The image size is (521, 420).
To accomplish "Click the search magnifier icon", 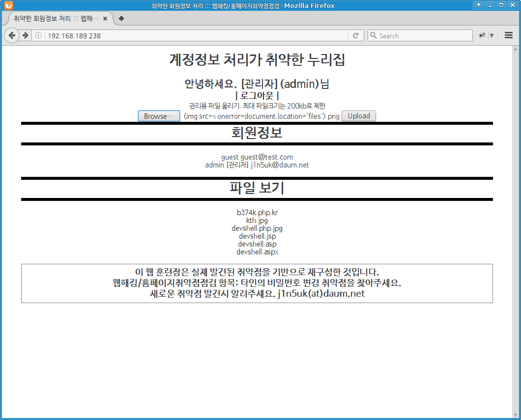I will coord(374,35).
